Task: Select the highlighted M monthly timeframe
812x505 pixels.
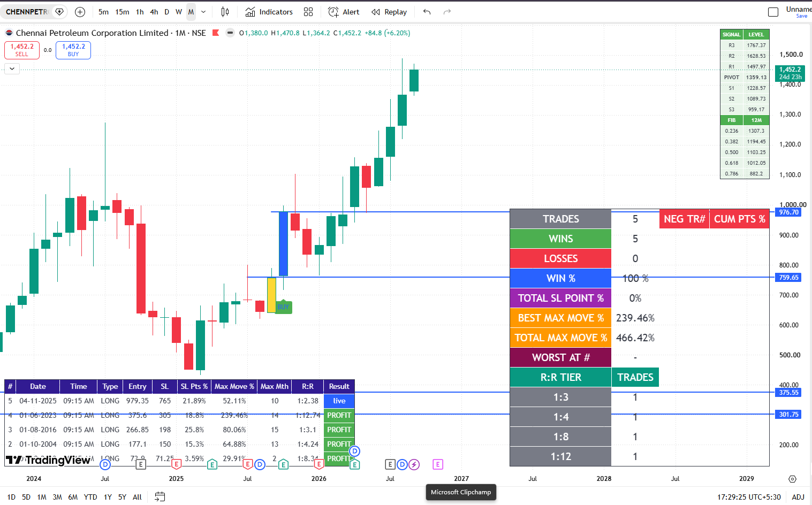Action: pos(191,12)
